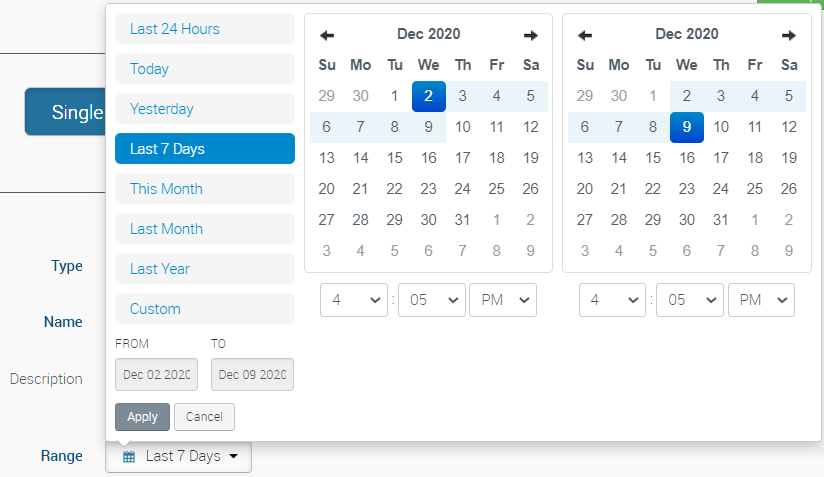Click the FROM date input field
This screenshot has width=824, height=477.
click(x=156, y=375)
